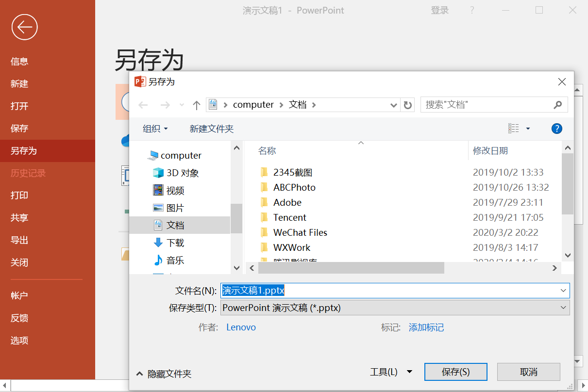588x392 pixels.
Task: Click the 2019/7/29 23:11 date cell
Action: click(x=508, y=202)
